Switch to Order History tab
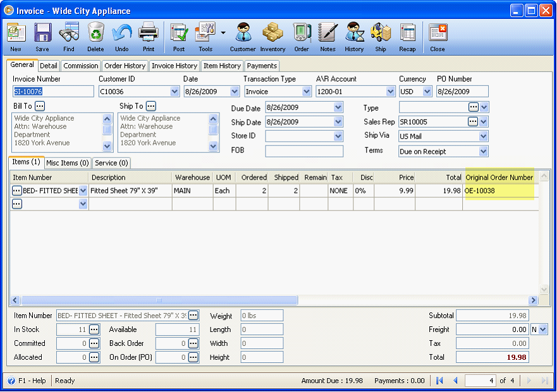557x392 pixels. point(125,66)
